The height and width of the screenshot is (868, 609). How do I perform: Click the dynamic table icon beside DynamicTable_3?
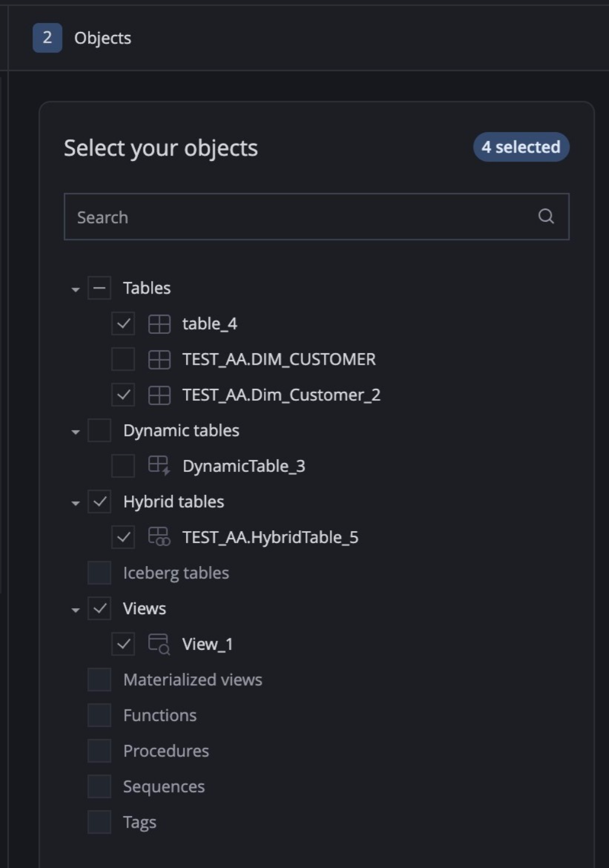160,466
